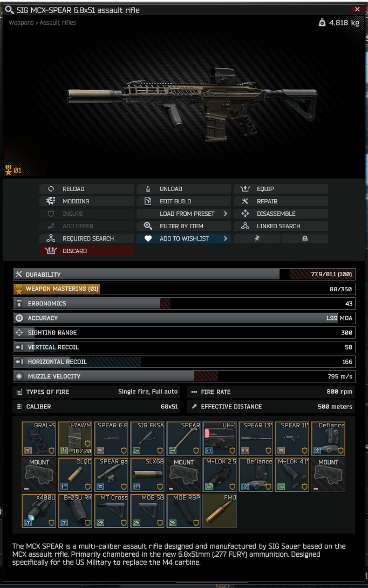Select the MOE RBP buttpad icon
Image resolution: width=368 pixels, height=588 pixels.
(x=183, y=511)
